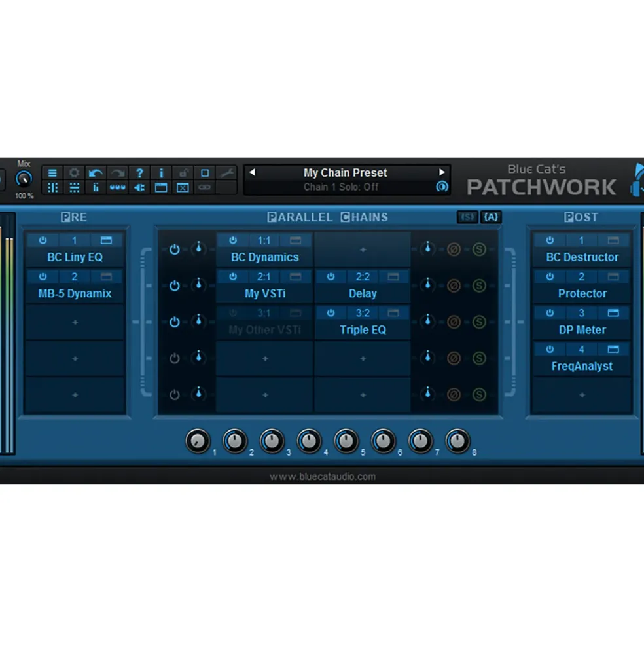Screen dimensions: 644x645
Task: Click the close-windows X box icon
Action: pos(183,187)
